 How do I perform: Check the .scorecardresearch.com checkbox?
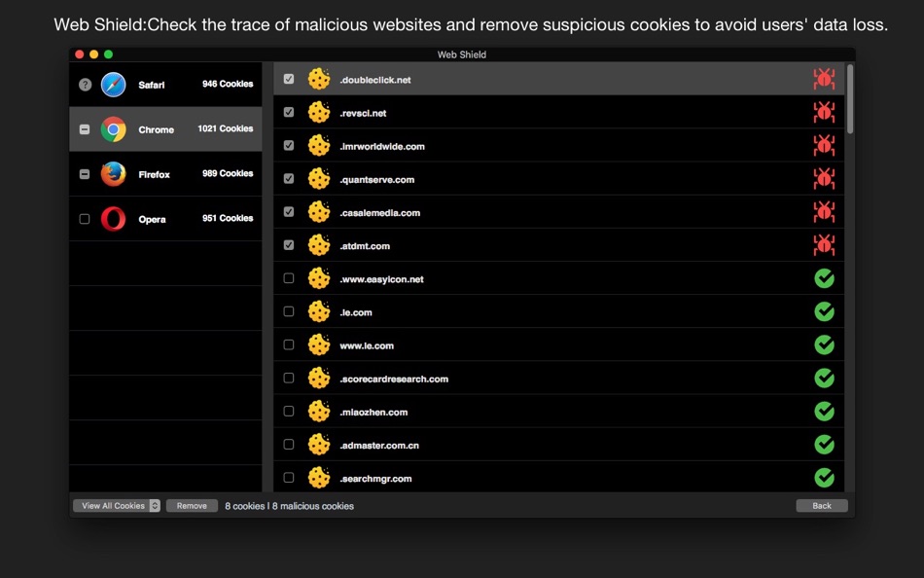[x=289, y=379]
